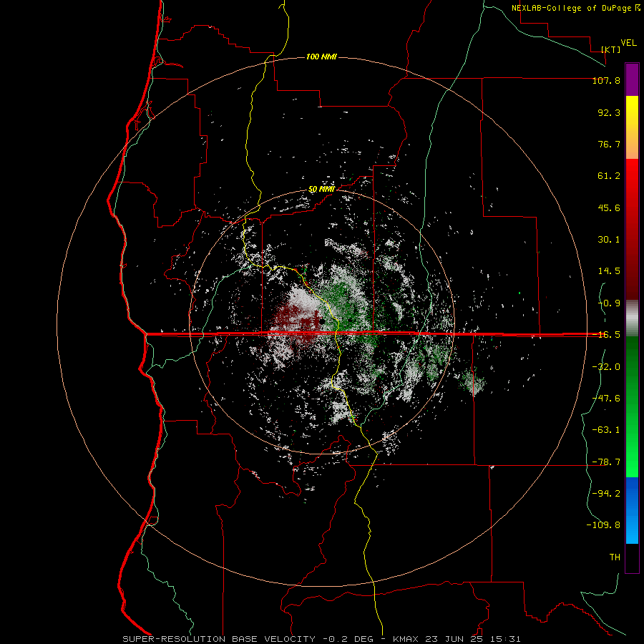Select the 14.5 scale value
This screenshot has height=644, width=644.
point(609,271)
